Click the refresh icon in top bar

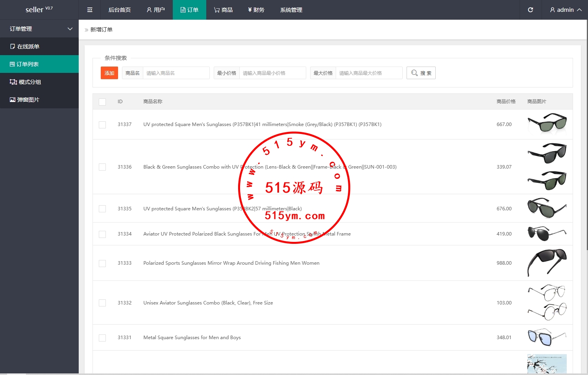pos(530,10)
